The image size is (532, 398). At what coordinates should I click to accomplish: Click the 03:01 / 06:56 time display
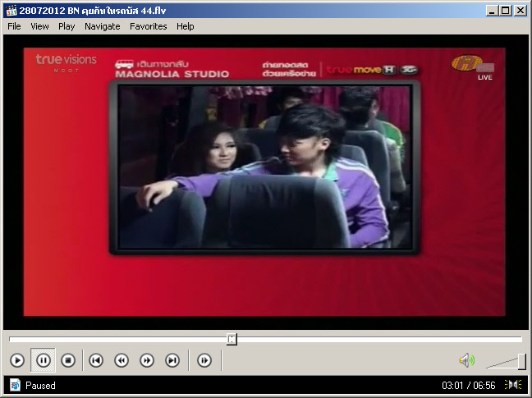coord(469,386)
